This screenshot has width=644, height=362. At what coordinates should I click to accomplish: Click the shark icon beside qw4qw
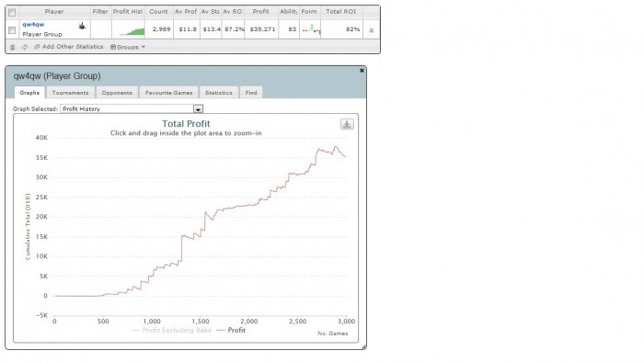pos(82,27)
